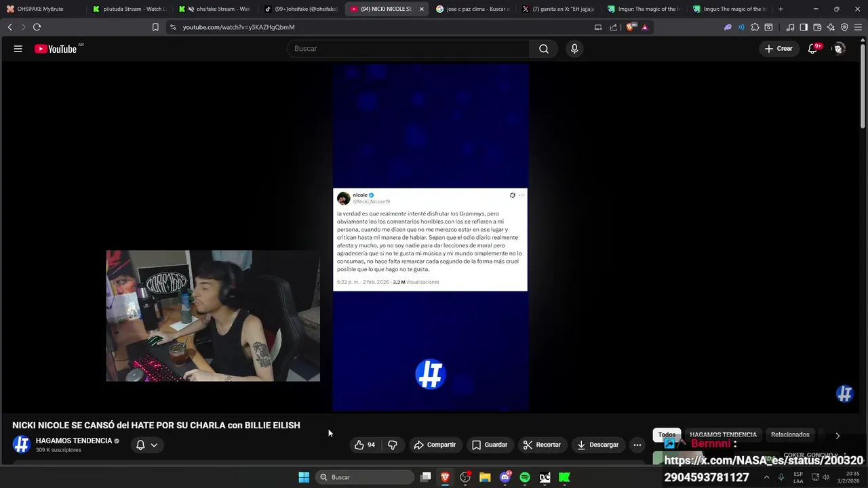Open Brave Shields lion icon
The image size is (868, 488).
click(x=630, y=27)
